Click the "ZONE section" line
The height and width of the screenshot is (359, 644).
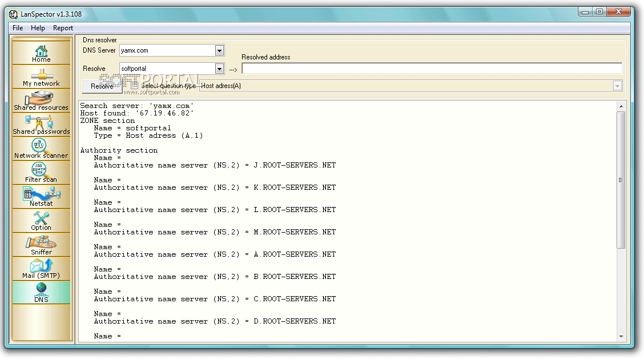point(107,121)
